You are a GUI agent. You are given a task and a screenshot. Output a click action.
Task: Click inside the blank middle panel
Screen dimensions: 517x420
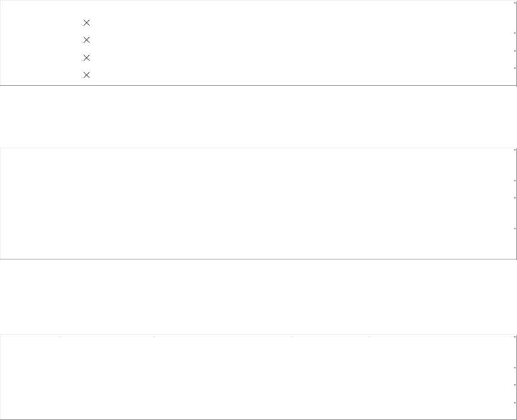tap(258, 204)
